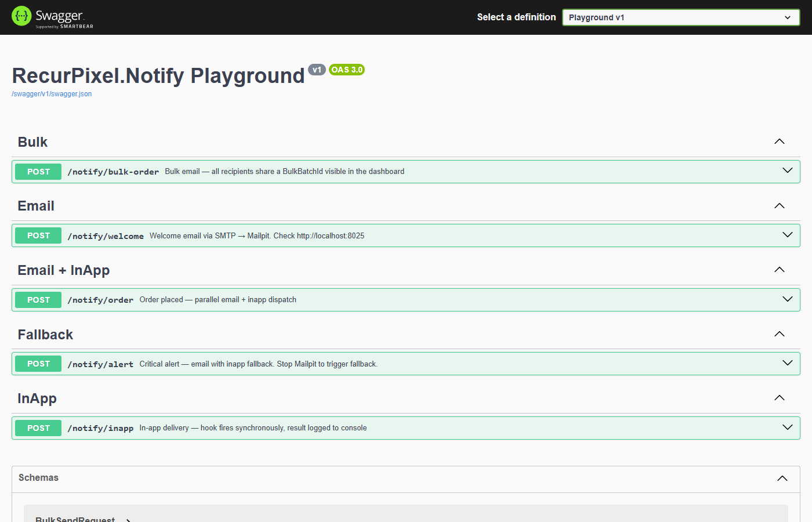812x522 pixels.
Task: Click POST badge for /notify/alert
Action: (x=38, y=364)
